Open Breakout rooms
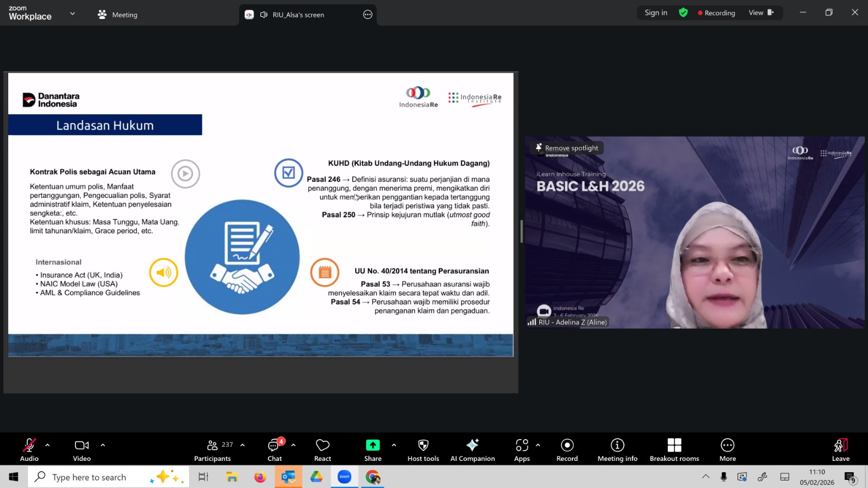The width and height of the screenshot is (868, 488). (674, 450)
